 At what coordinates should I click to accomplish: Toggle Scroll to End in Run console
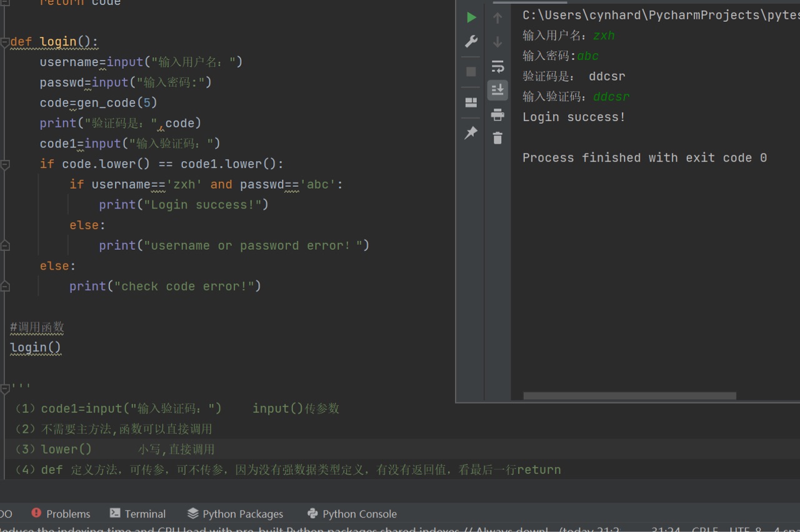click(497, 90)
